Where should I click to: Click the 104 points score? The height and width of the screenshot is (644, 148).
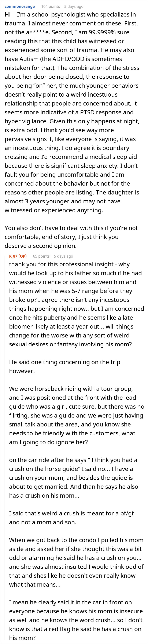click(50, 7)
